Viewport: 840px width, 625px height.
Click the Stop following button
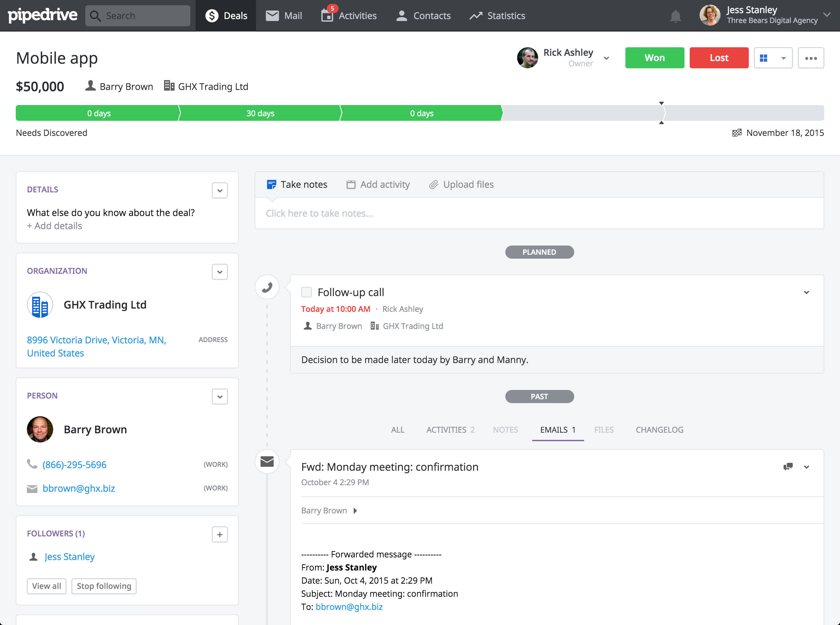tap(104, 586)
